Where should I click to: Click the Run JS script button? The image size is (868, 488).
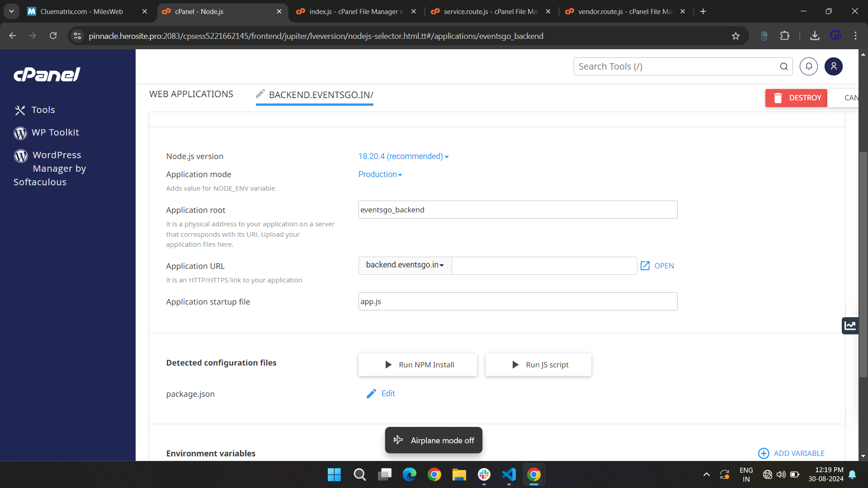point(538,365)
